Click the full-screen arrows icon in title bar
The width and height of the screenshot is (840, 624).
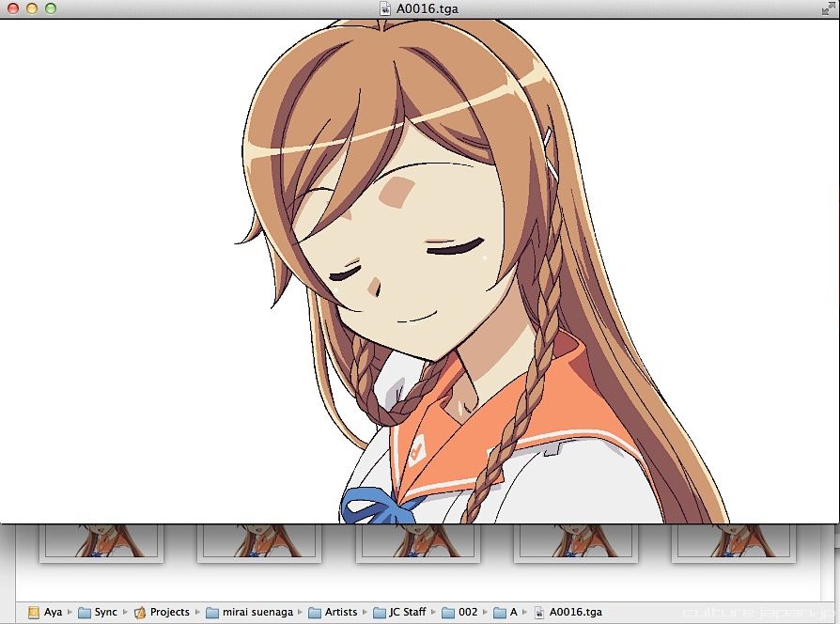pyautogui.click(x=830, y=8)
